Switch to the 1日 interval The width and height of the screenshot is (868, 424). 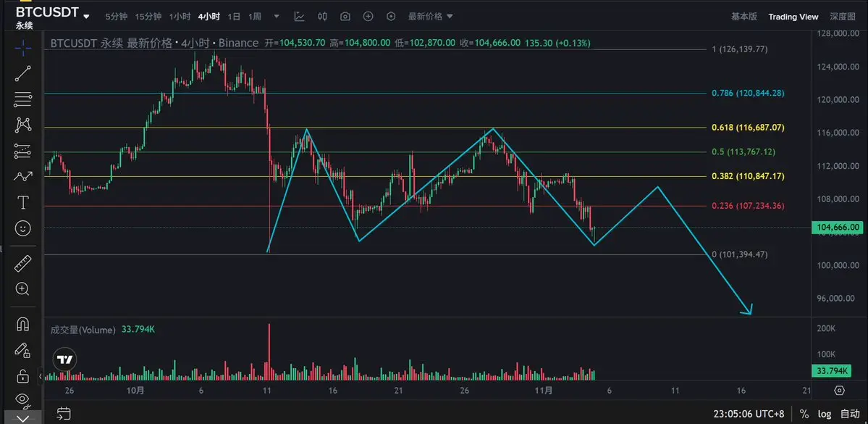(234, 17)
